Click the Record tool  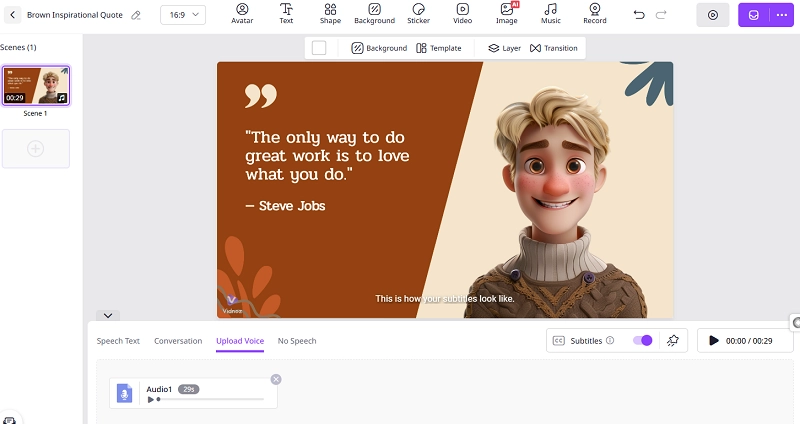pyautogui.click(x=595, y=13)
